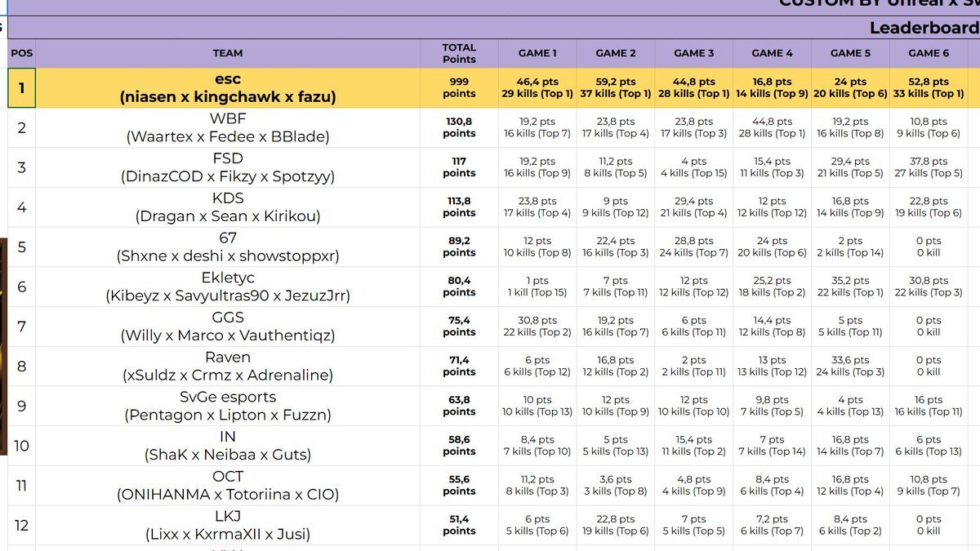Click team 67's Game 5 cell showing 2 pts
This screenshot has height=551, width=980.
pyautogui.click(x=851, y=247)
